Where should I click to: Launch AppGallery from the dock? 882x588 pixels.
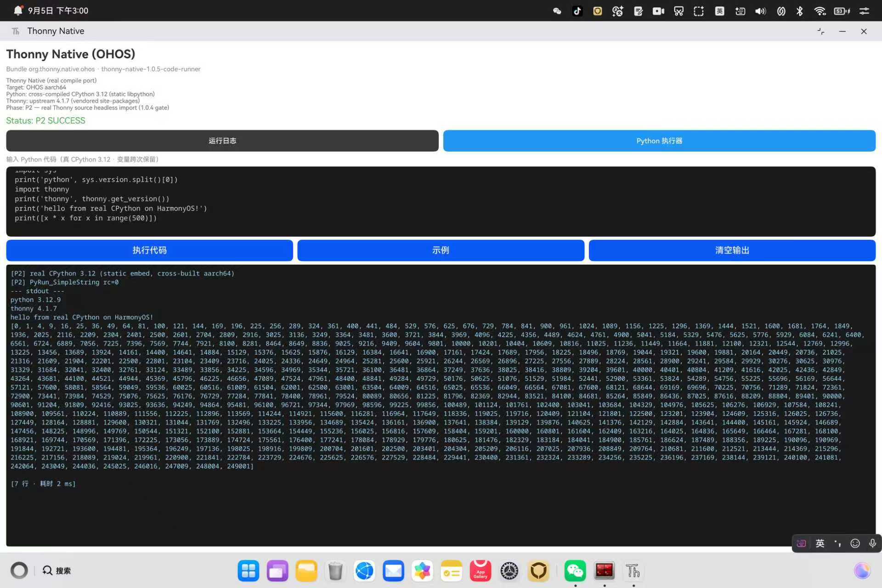(480, 571)
